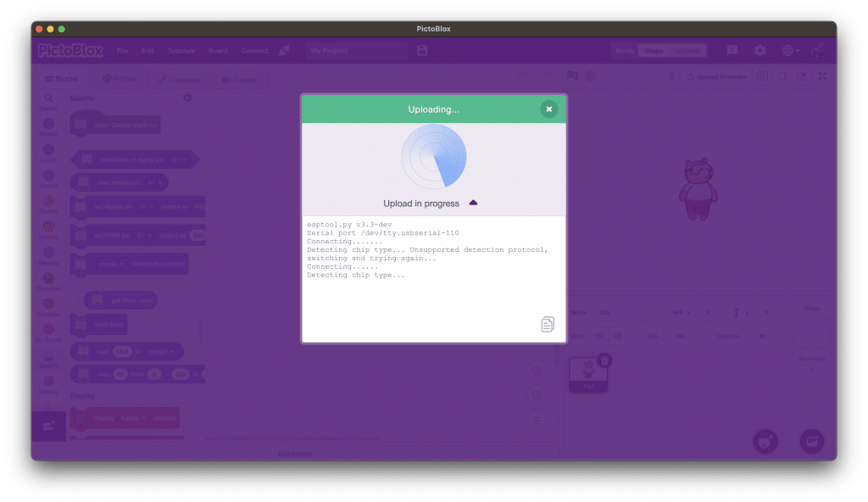The width and height of the screenshot is (868, 502).
Task: Select the Sound block category
Action: pyautogui.click(x=48, y=178)
